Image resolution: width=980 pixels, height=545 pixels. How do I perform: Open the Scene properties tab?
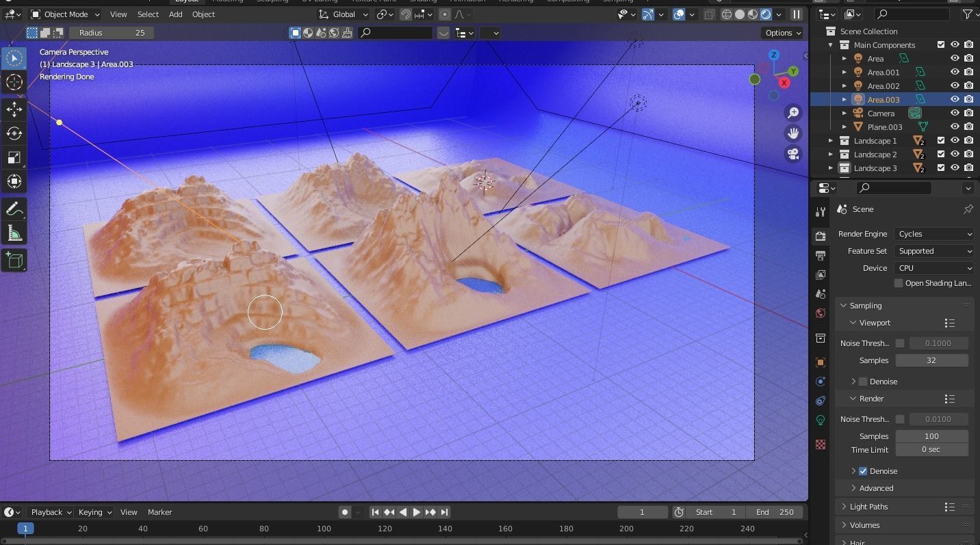coord(821,293)
